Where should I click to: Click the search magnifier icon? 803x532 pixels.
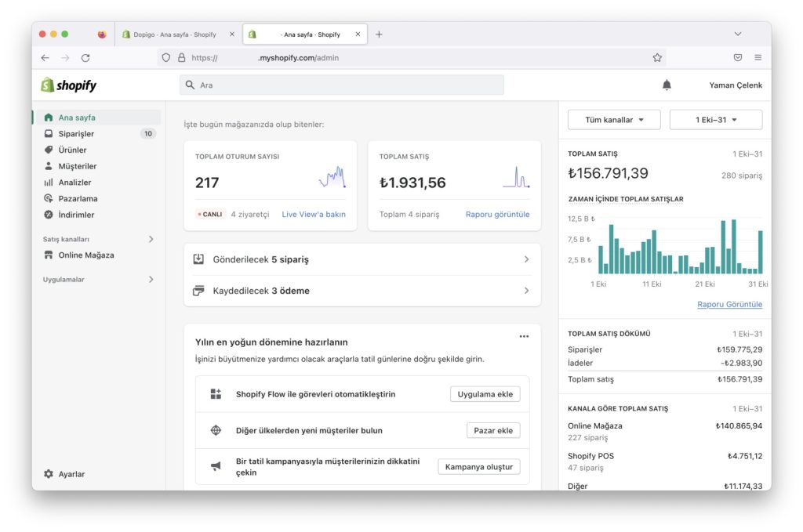[190, 85]
